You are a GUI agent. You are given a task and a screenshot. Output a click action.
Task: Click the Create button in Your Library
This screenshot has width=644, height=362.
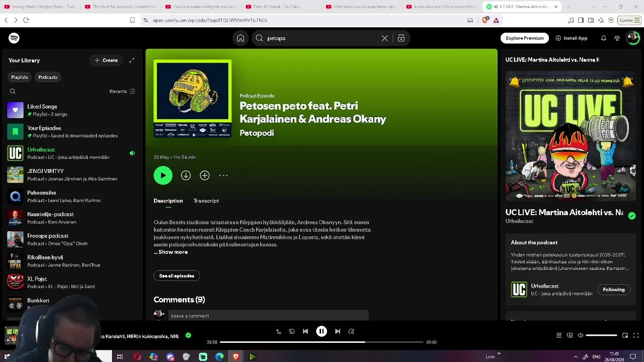coord(106,60)
